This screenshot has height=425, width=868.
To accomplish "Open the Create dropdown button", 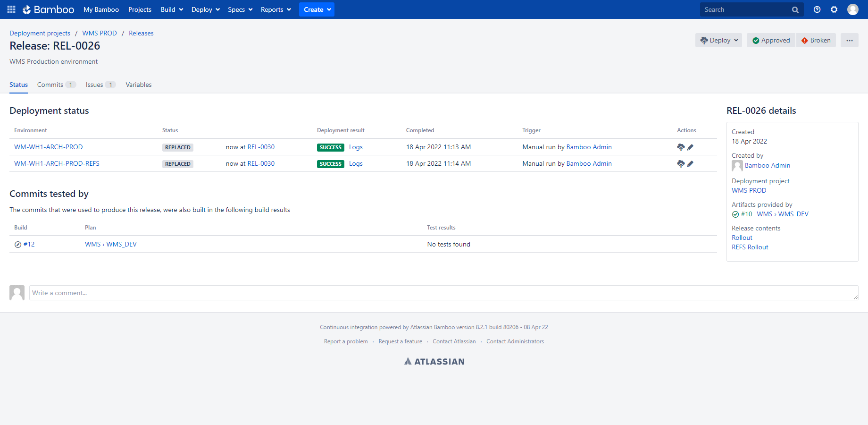I will point(317,9).
